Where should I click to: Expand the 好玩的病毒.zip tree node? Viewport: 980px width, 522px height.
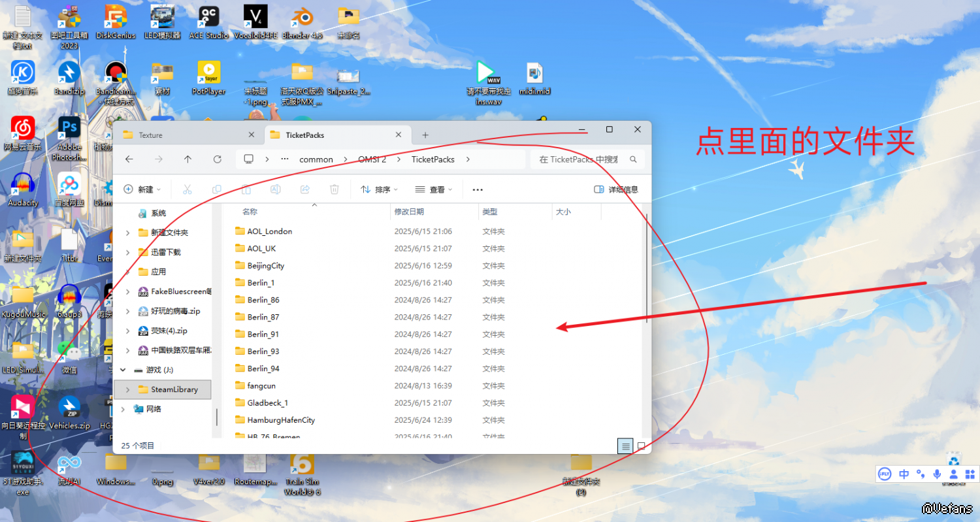(x=127, y=312)
